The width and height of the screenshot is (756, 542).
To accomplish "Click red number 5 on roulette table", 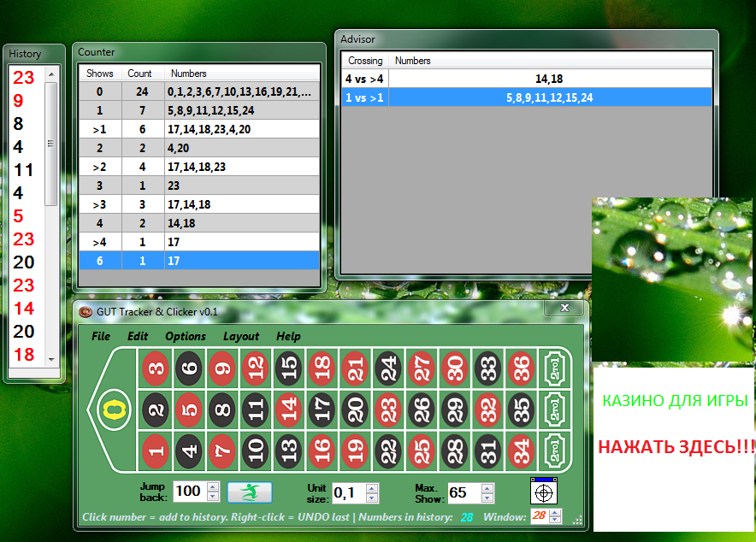I will point(188,410).
